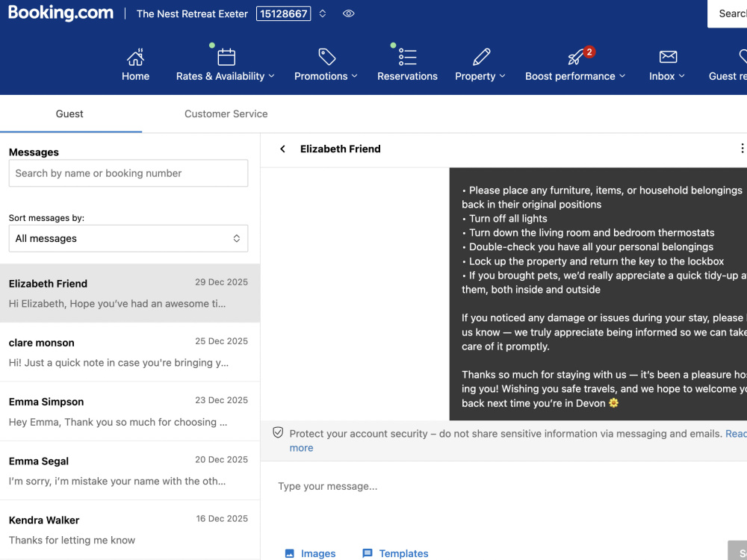The image size is (747, 560).
Task: Open the All messages sort dropdown
Action: pos(128,239)
